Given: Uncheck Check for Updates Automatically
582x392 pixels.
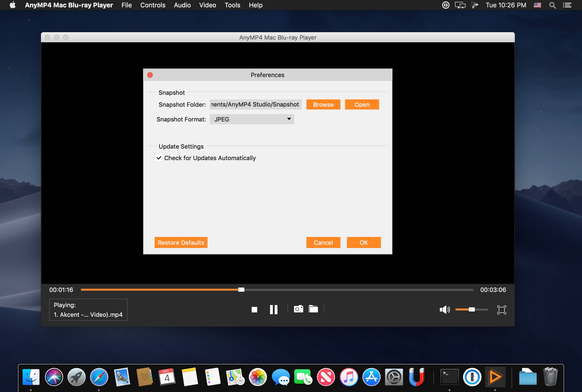Looking at the screenshot, I should tap(159, 158).
